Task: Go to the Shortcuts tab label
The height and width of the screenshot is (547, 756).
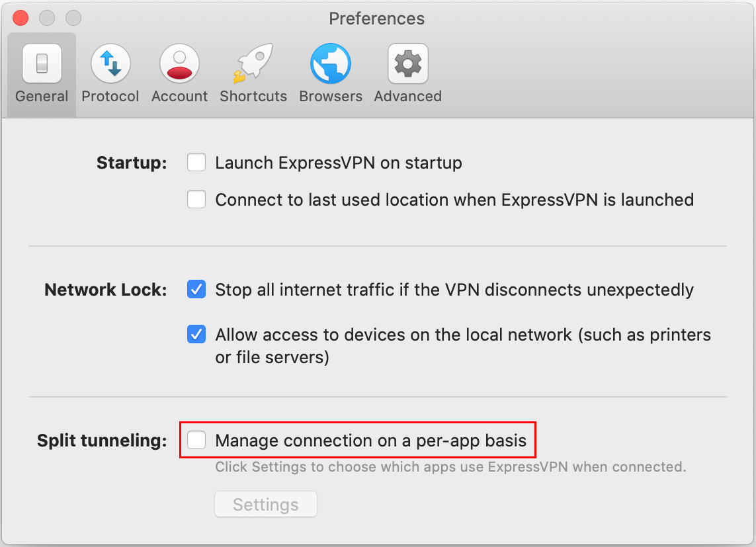Action: click(253, 97)
